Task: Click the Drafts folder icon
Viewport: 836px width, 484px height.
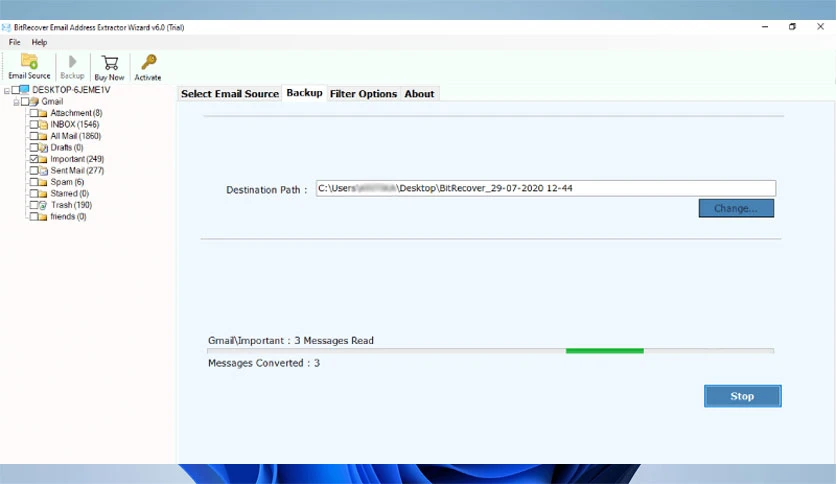Action: (x=43, y=148)
